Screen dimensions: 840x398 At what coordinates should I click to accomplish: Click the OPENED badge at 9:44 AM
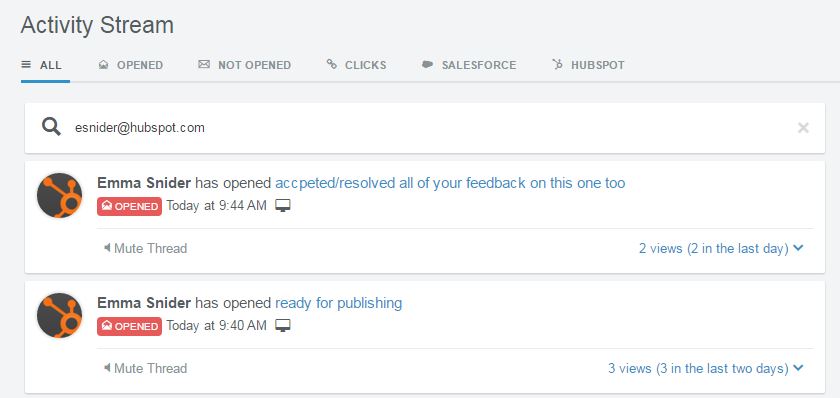click(x=129, y=206)
